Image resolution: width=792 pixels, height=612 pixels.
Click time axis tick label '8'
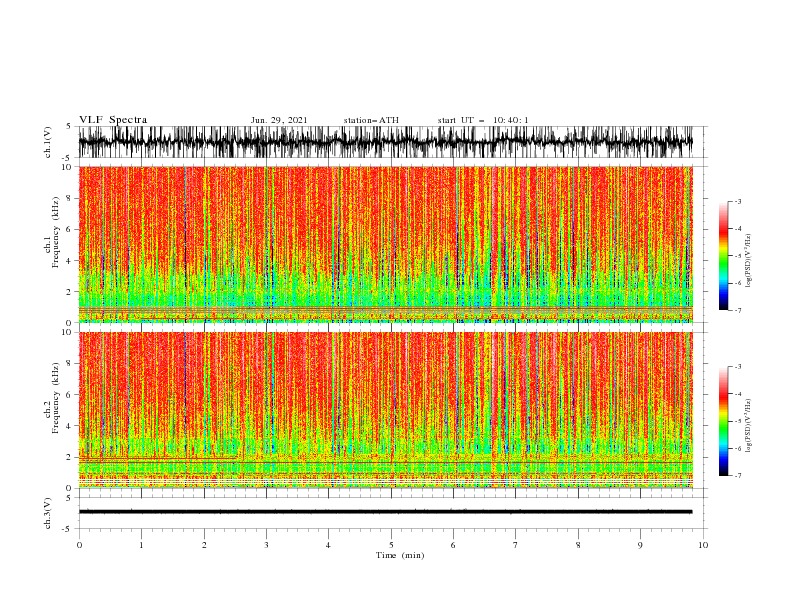click(578, 545)
